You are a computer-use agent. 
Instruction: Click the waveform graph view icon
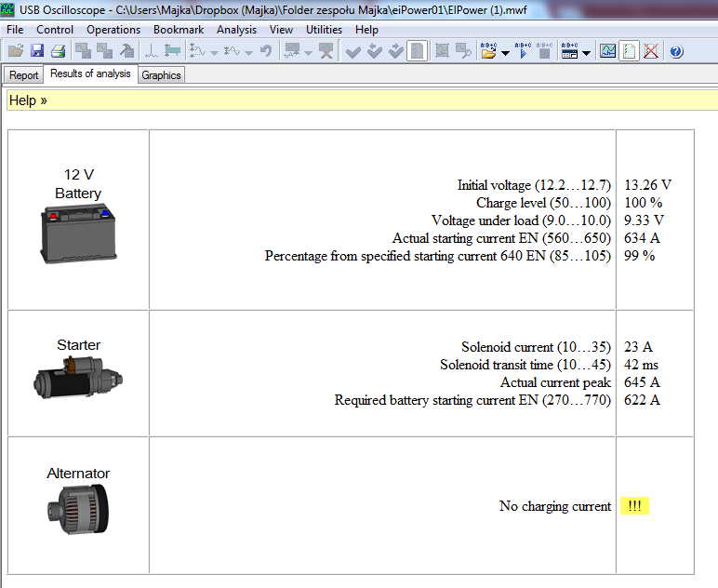(607, 52)
